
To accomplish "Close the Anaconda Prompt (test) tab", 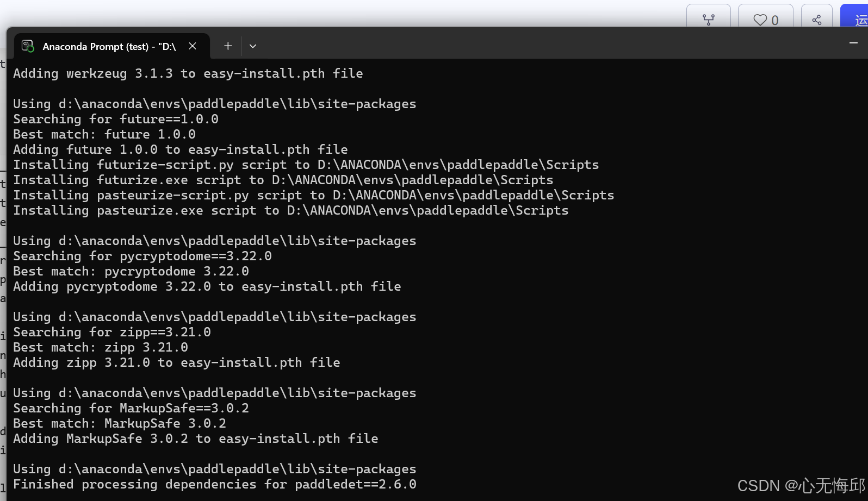I will coord(193,46).
